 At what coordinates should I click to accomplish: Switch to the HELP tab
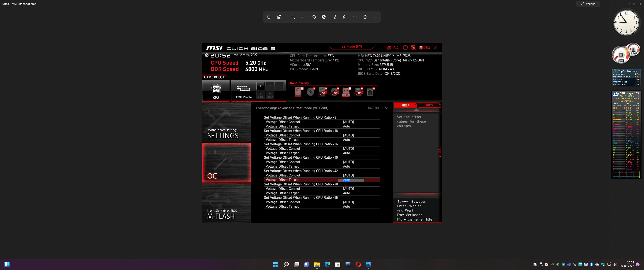[405, 105]
